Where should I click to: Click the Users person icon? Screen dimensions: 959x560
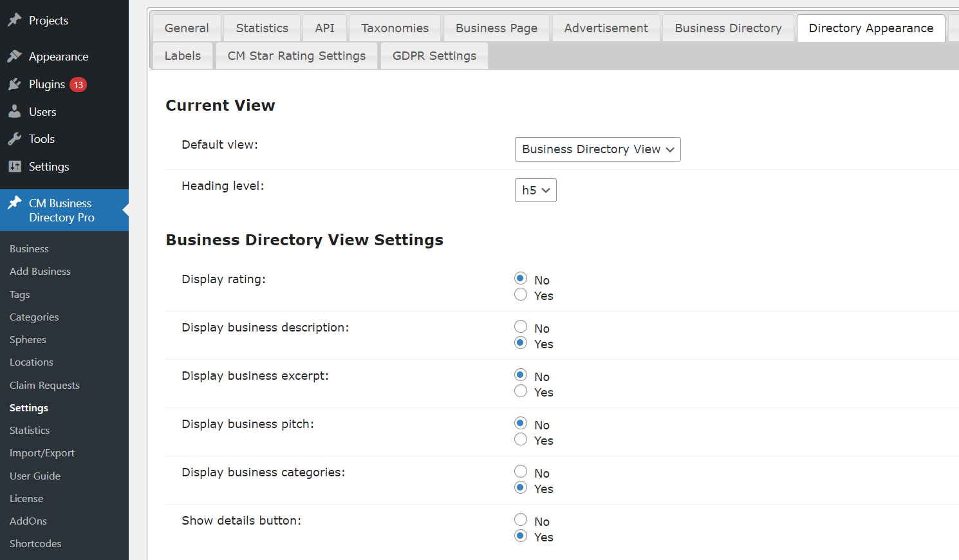pos(15,112)
